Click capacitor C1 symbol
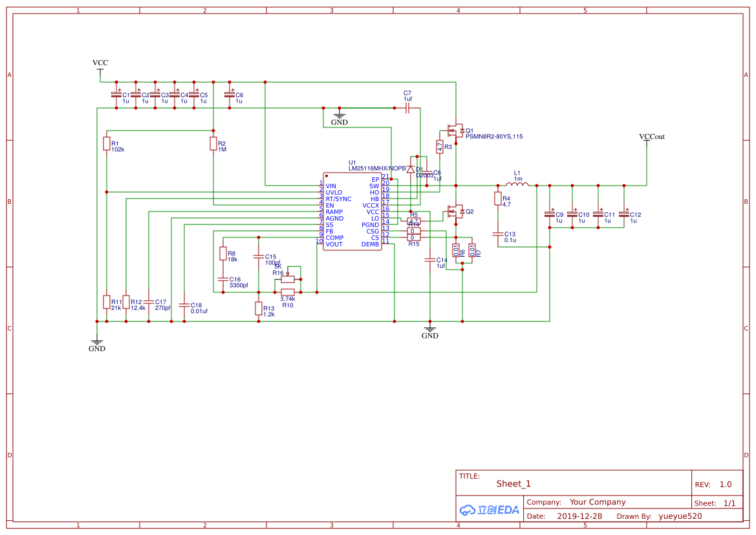 116,94
